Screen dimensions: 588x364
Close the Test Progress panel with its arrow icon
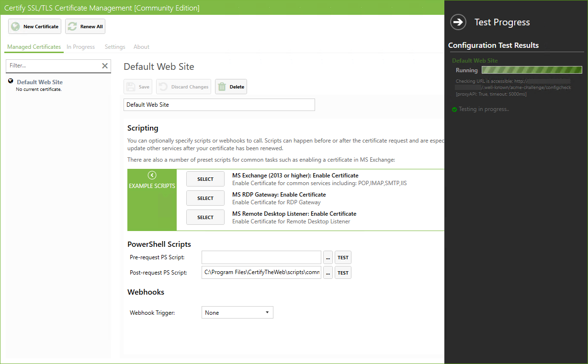(x=458, y=22)
